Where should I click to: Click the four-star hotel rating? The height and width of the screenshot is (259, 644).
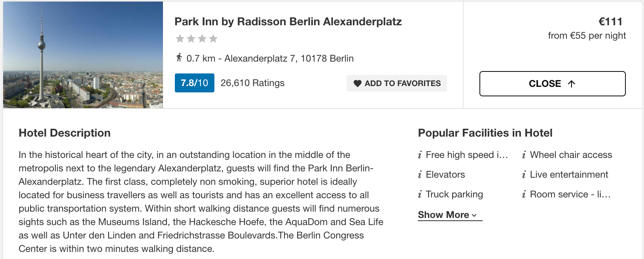[x=197, y=39]
